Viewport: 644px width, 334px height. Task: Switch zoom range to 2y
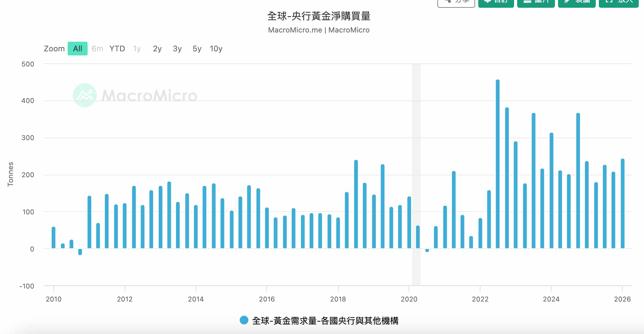point(157,49)
